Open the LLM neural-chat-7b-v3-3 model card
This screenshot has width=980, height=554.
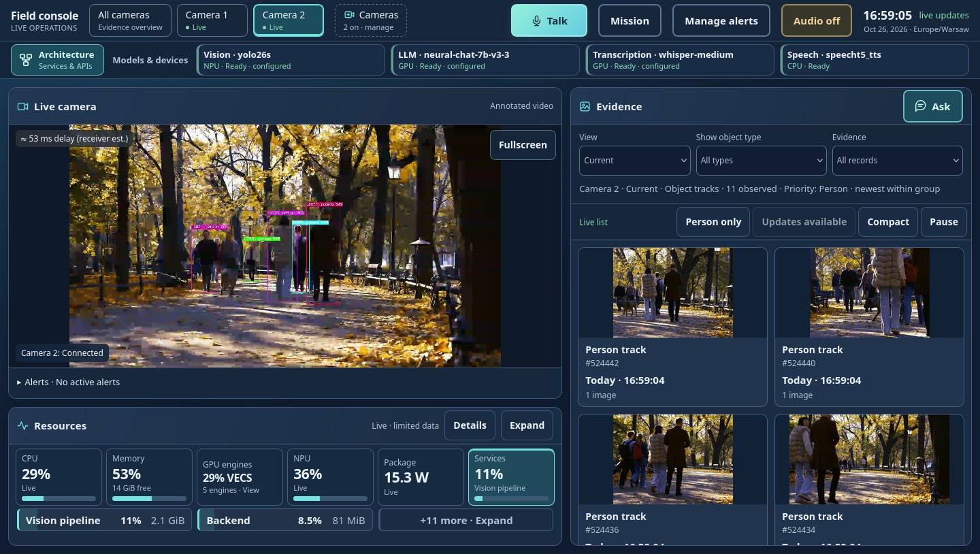tap(486, 60)
